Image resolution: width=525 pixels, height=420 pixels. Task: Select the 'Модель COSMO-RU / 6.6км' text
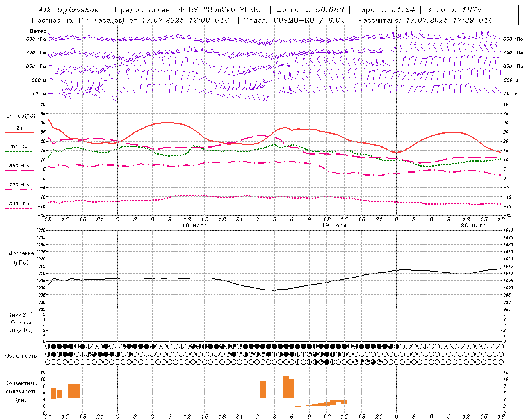pyautogui.click(x=296, y=20)
